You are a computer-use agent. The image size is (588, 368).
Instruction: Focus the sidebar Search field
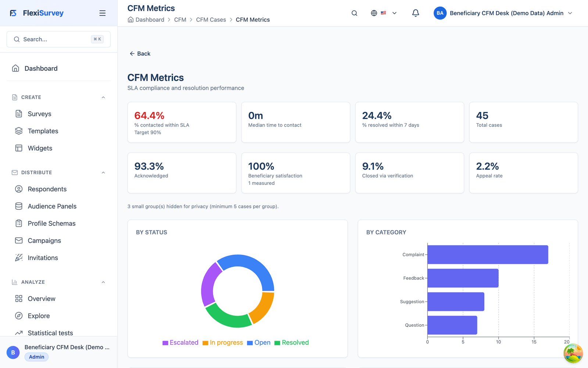[58, 39]
